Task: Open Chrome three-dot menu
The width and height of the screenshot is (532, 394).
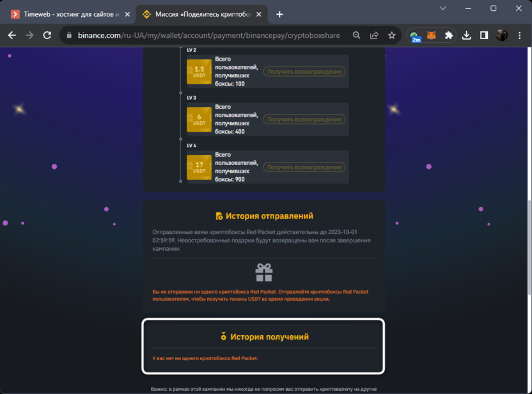Action: pyautogui.click(x=519, y=35)
